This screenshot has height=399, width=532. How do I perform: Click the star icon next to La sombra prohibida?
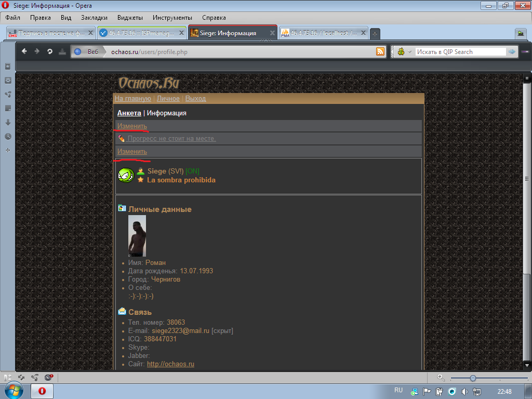pyautogui.click(x=140, y=180)
